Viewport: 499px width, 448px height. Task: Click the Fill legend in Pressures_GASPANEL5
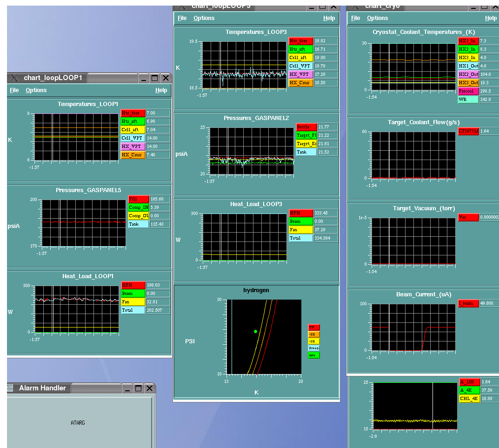point(139,199)
